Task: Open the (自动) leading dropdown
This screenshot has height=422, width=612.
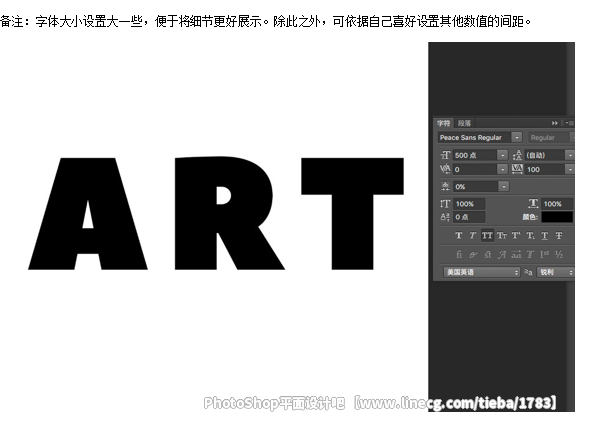Action: pyautogui.click(x=570, y=155)
